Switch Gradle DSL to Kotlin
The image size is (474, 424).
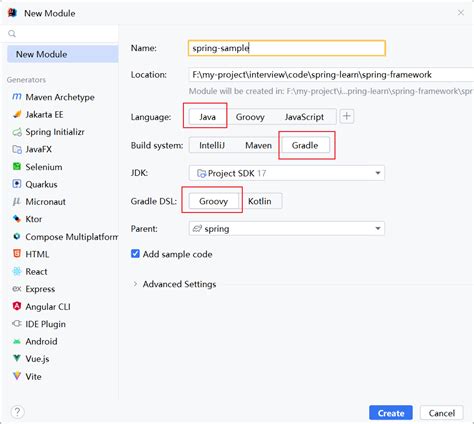click(260, 201)
